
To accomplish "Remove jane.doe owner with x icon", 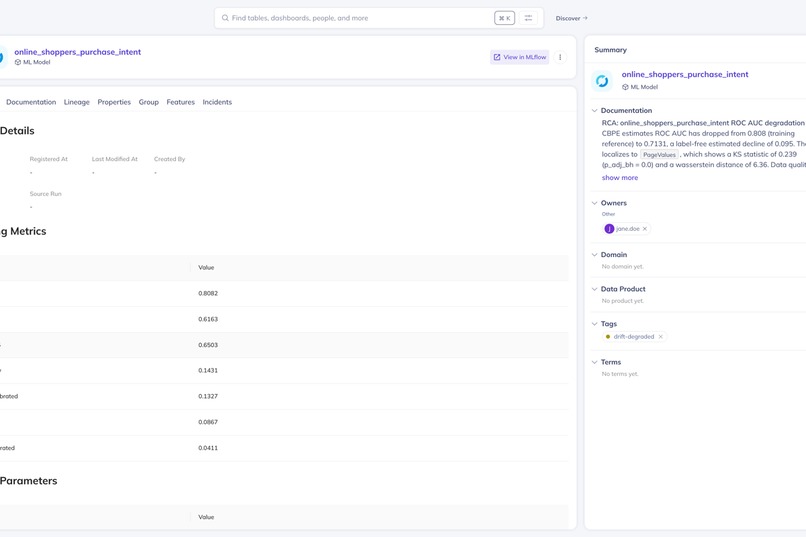I will tap(645, 229).
